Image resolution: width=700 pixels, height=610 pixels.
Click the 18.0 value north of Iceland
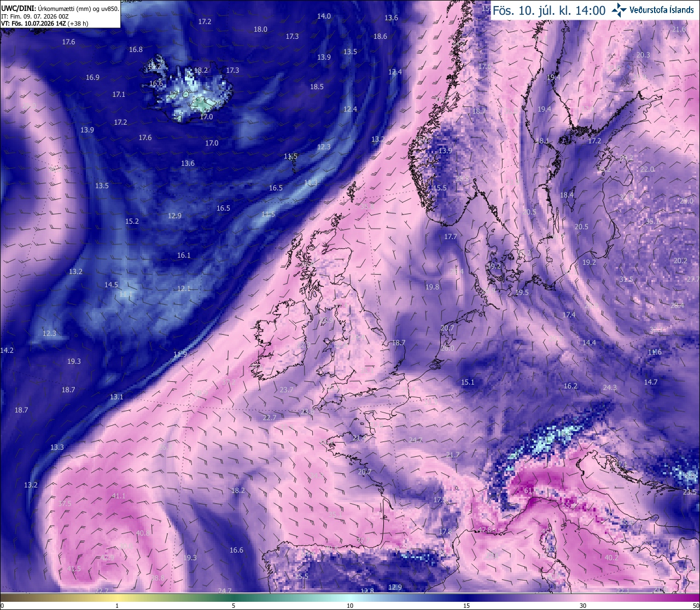(x=260, y=30)
